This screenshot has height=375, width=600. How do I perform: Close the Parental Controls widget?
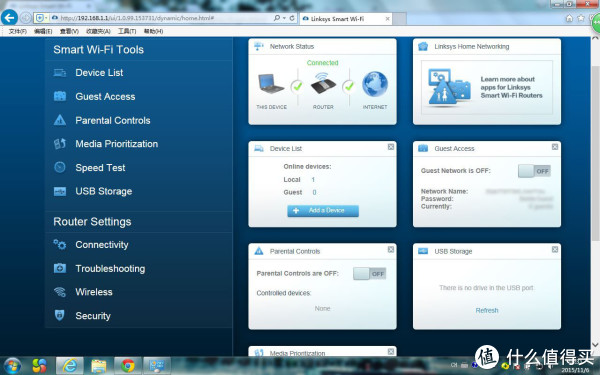coord(391,249)
